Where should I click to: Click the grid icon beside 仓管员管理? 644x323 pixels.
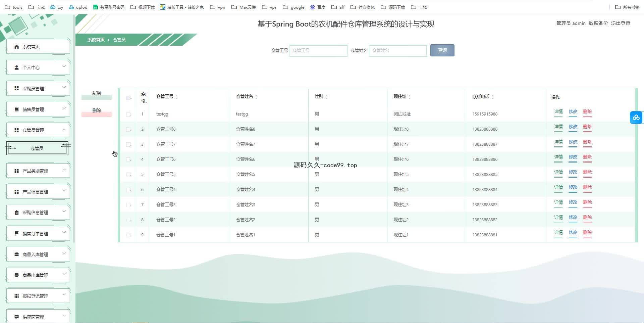coord(16,130)
